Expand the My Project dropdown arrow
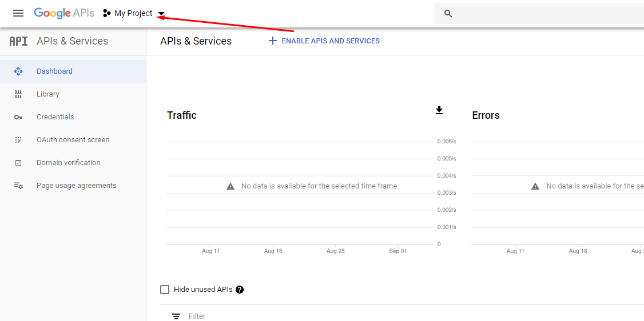The height and width of the screenshot is (321, 644). [161, 14]
